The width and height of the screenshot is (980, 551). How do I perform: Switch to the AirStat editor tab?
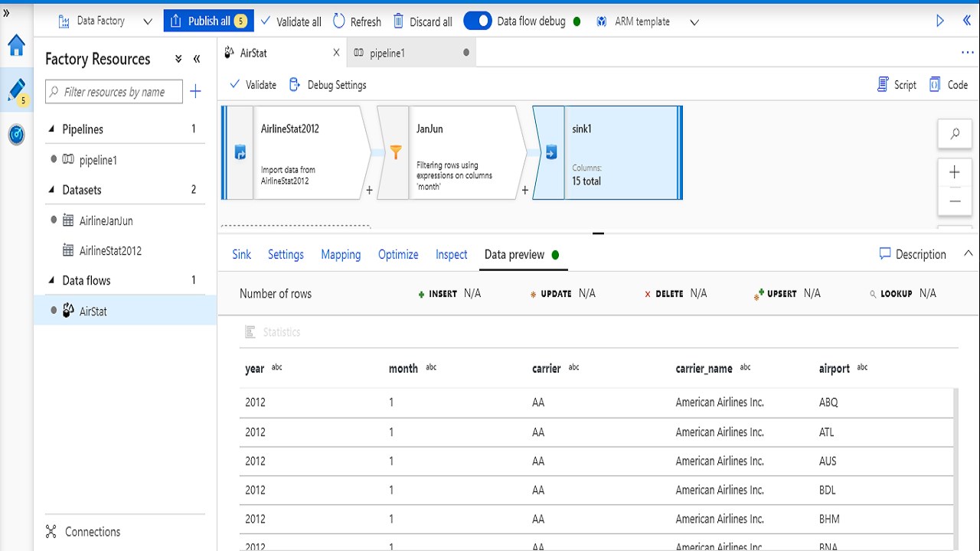[x=253, y=53]
